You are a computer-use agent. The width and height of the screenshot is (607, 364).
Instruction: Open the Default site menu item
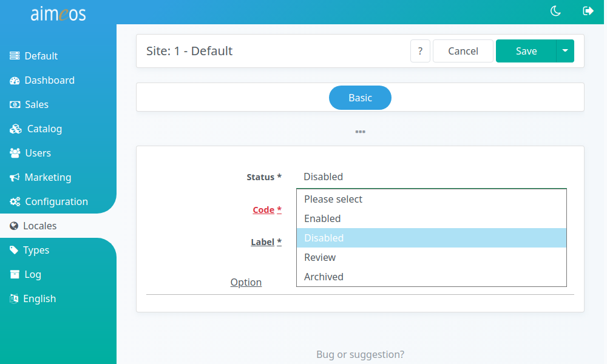coord(58,56)
